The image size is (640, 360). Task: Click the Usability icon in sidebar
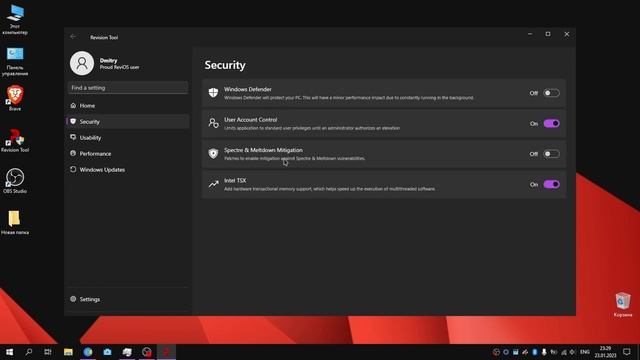(x=73, y=137)
